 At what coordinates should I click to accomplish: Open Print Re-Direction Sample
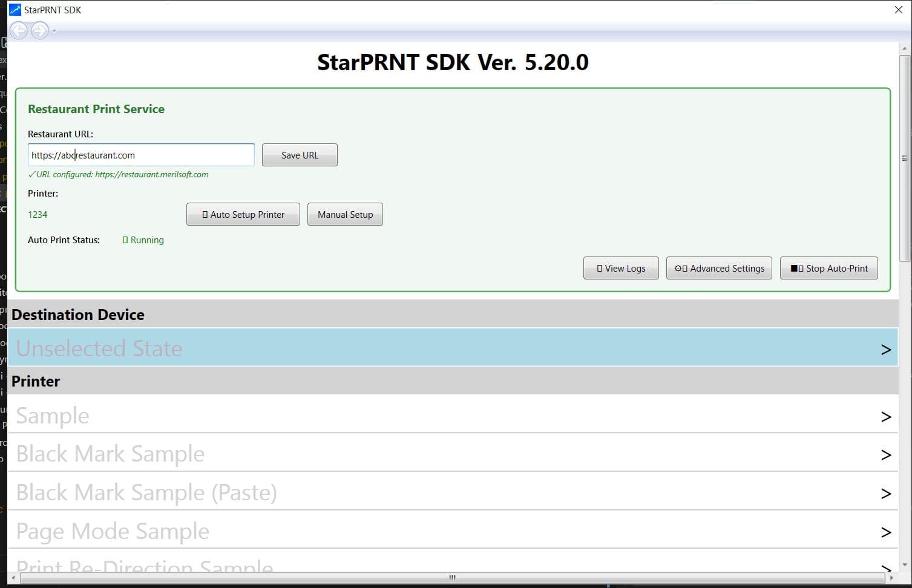tap(453, 561)
